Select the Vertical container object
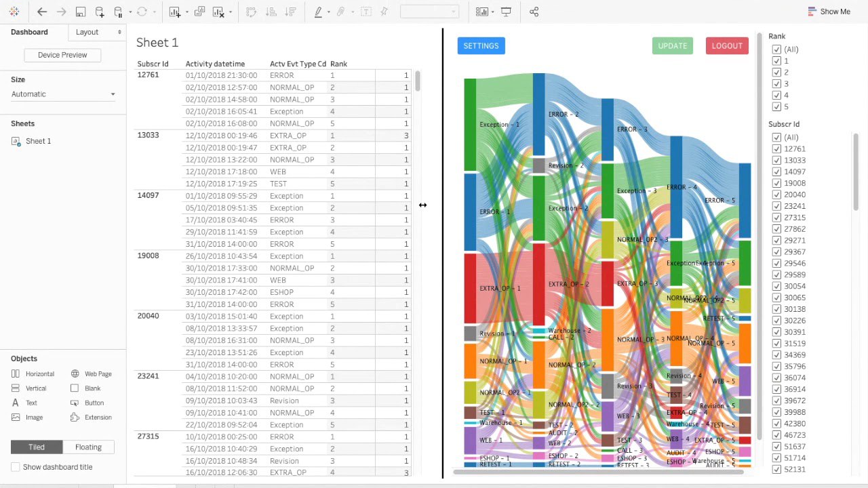 (29, 388)
